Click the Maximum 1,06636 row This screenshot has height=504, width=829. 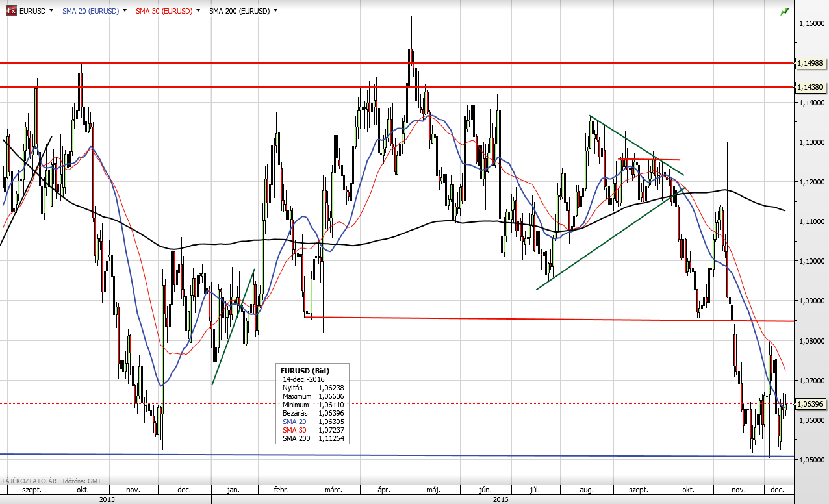[x=313, y=396]
